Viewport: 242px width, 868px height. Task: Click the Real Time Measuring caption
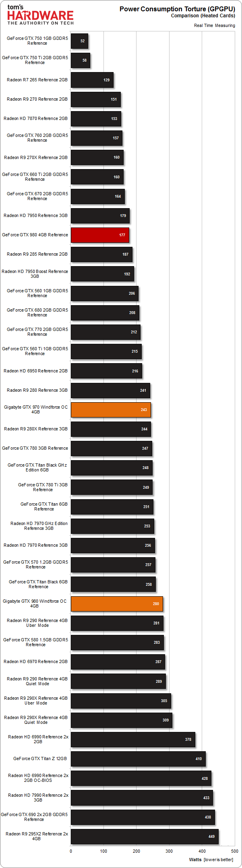(214, 25)
